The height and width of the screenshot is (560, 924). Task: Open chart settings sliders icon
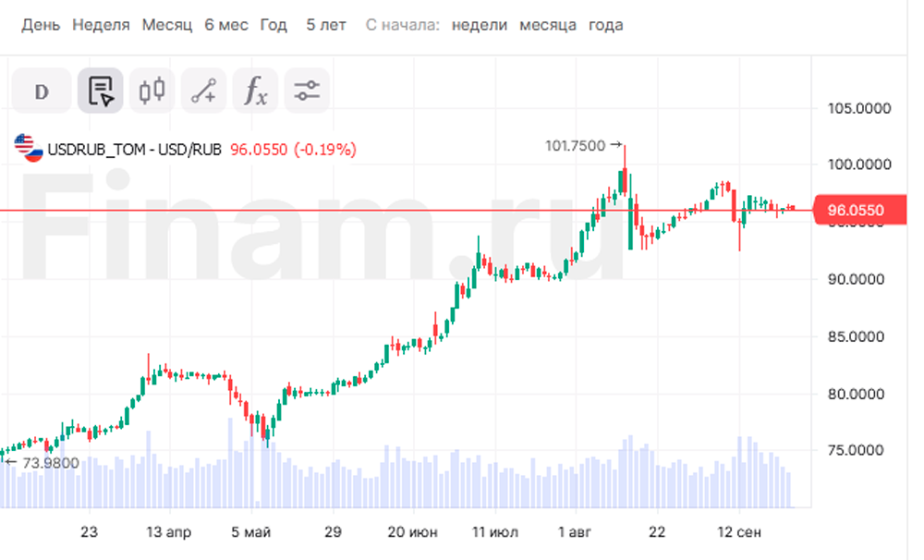point(307,91)
